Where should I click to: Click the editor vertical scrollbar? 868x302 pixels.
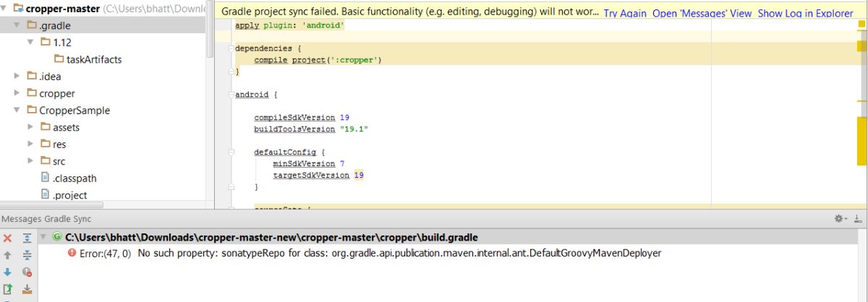864,72
